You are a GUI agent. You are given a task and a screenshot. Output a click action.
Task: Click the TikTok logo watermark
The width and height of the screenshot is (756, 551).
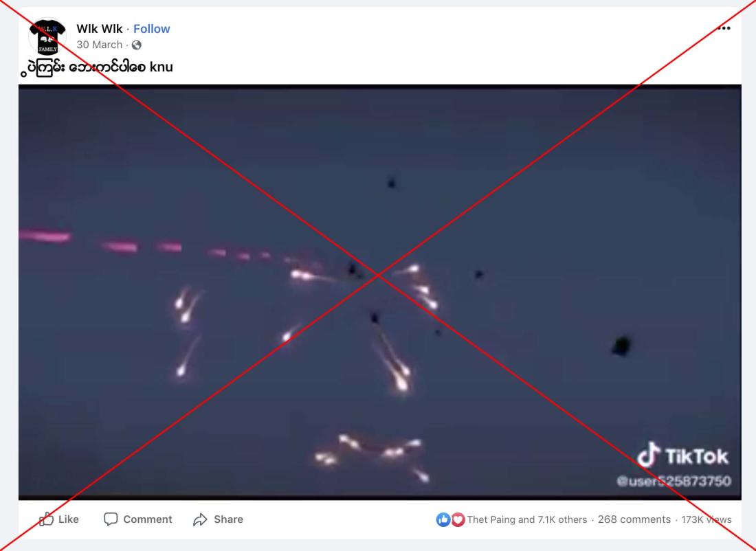coord(682,455)
